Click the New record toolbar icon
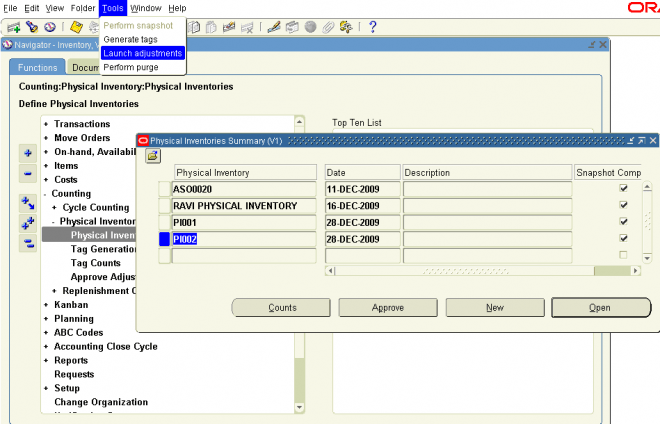This screenshot has width=660, height=424. [x=13, y=27]
